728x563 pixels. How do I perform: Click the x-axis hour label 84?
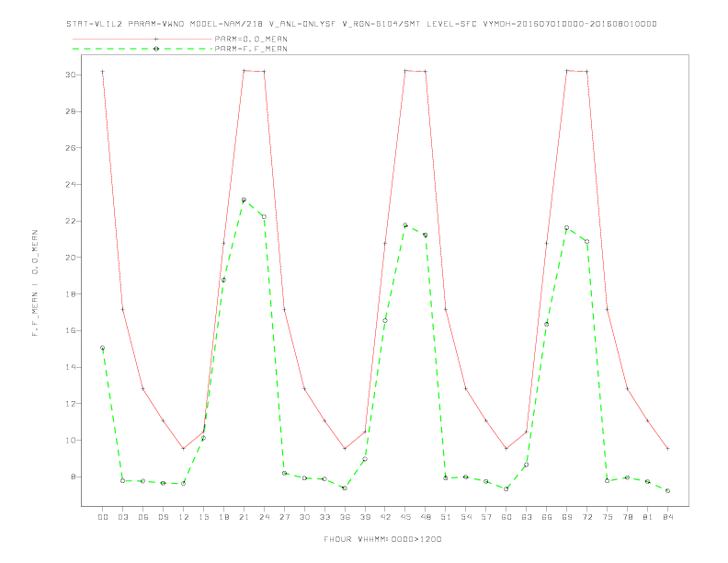[x=667, y=517]
